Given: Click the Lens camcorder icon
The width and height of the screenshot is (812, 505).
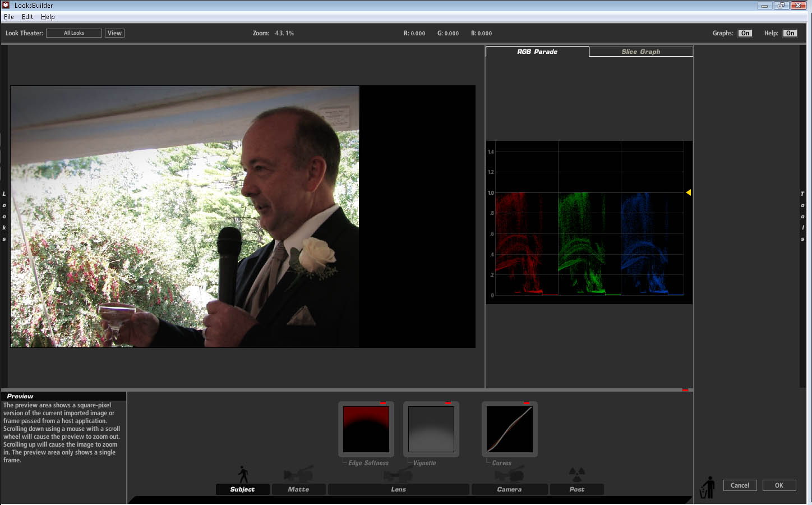Looking at the screenshot, I should (398, 475).
